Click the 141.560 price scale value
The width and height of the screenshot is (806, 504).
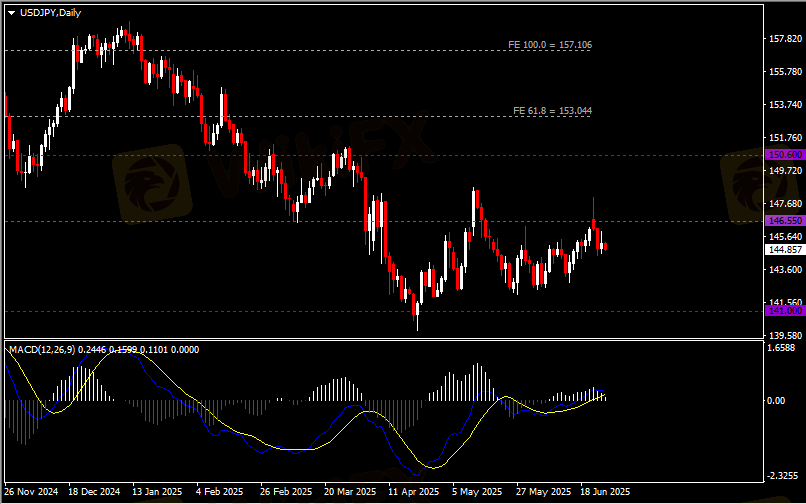coord(785,302)
